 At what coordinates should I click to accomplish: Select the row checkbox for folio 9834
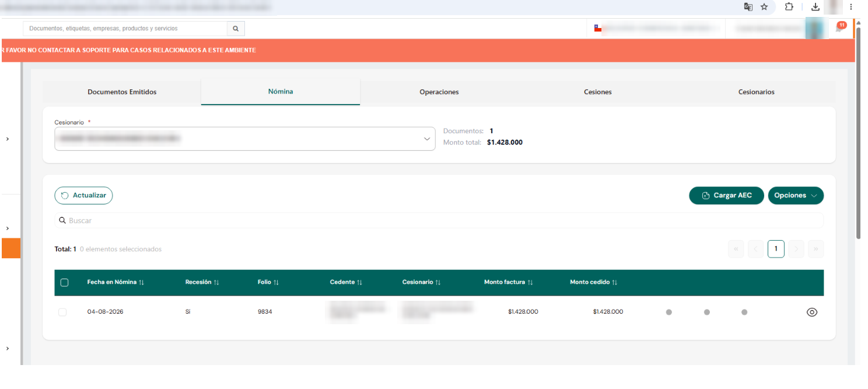(62, 312)
